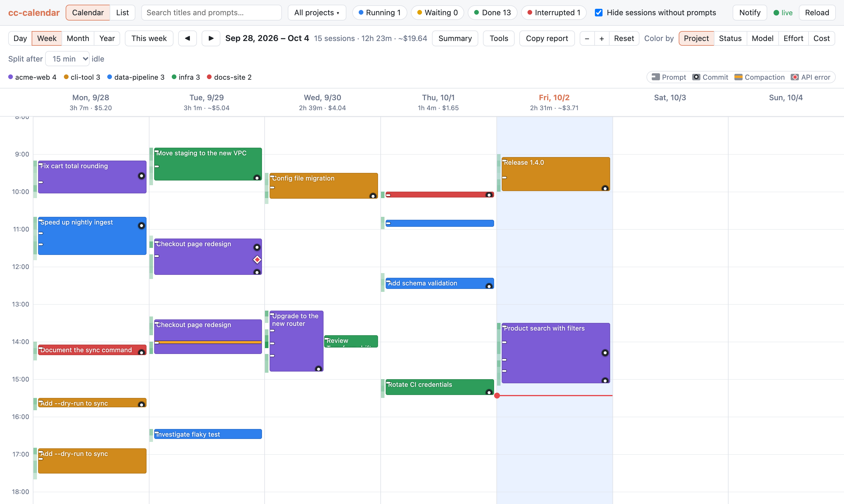Click the Commit legend icon

pos(696,77)
